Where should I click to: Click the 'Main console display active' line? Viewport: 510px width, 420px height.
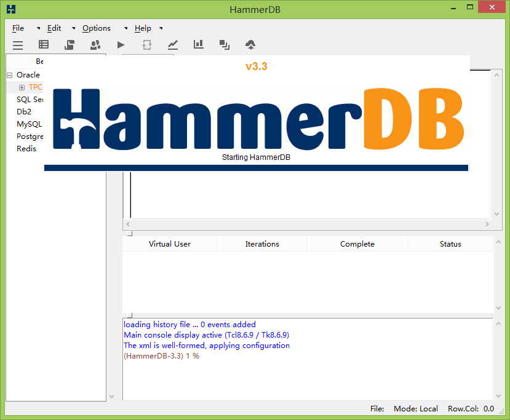point(206,335)
